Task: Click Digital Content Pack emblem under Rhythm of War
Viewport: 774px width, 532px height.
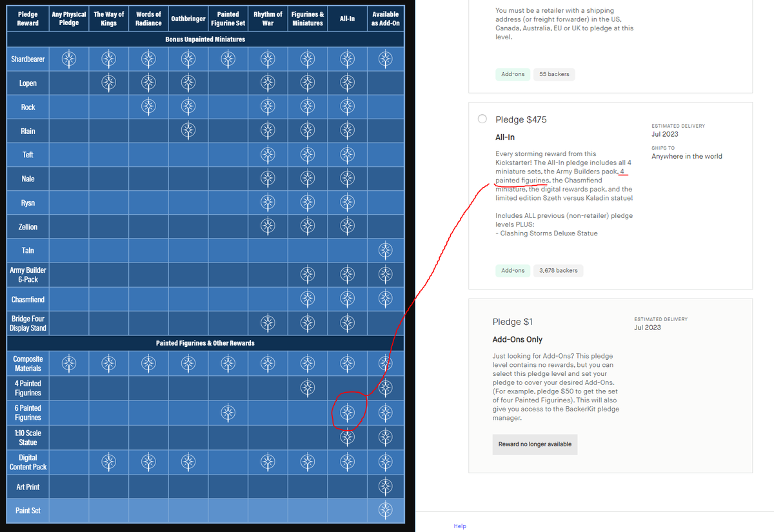Action: coord(268,462)
